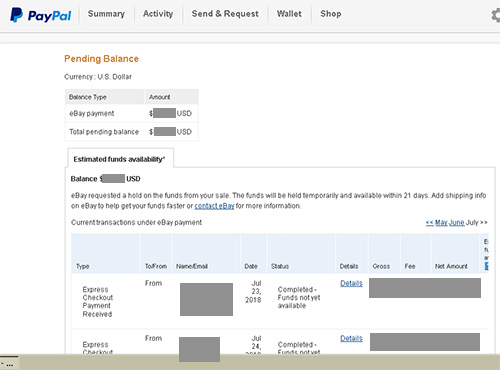Viewport: 500px width, 370px height.
Task: Click the PayPal logo
Action: 40,15
